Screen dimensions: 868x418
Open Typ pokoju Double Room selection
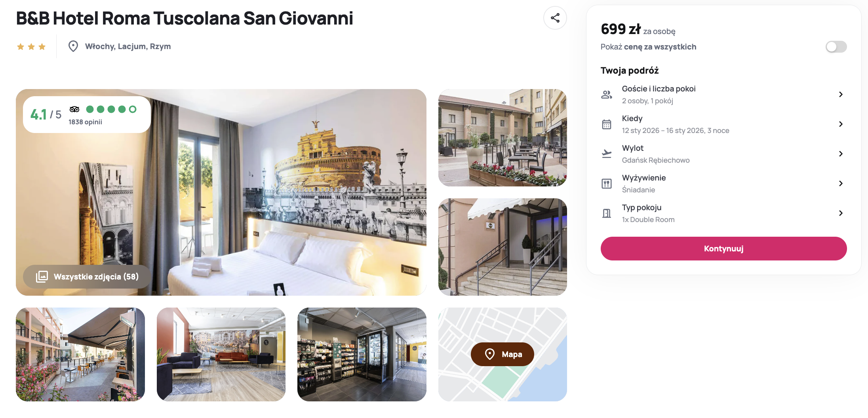coord(723,213)
